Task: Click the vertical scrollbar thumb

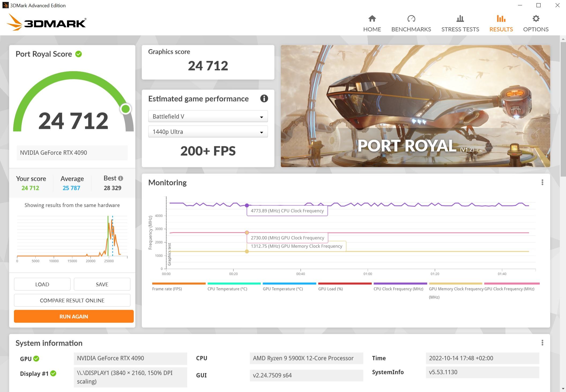Action: 563,110
